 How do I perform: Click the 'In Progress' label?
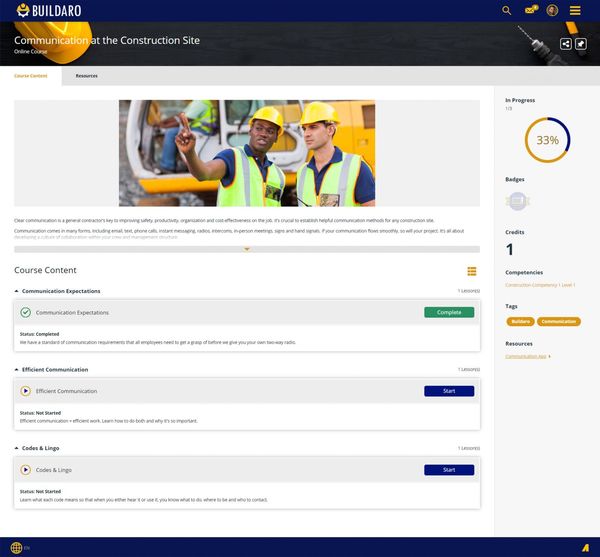[520, 100]
